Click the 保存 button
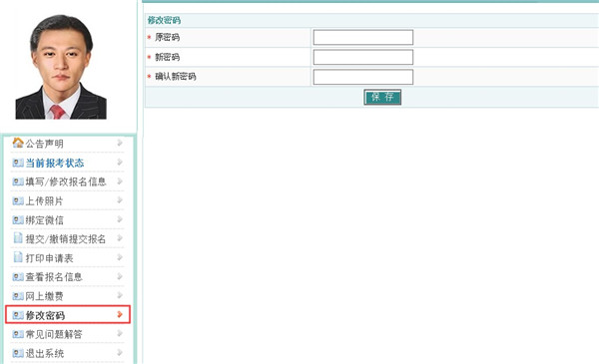This screenshot has height=364, width=599. [x=382, y=97]
